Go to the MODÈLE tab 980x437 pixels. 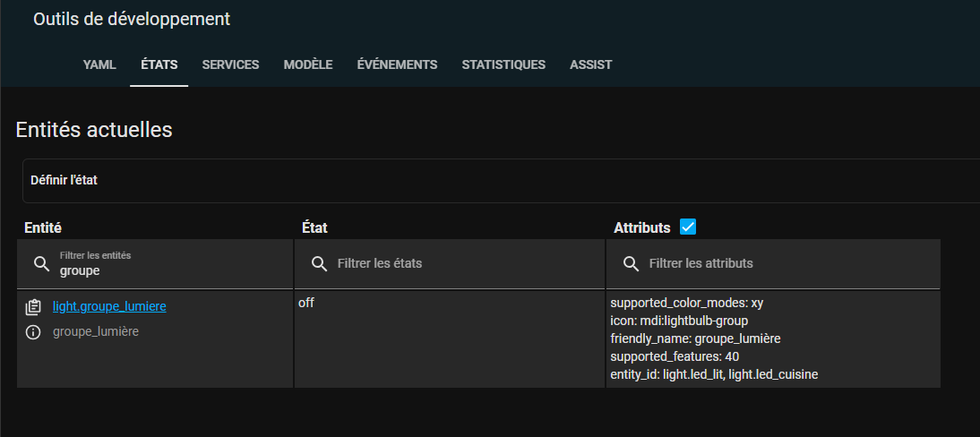[308, 64]
